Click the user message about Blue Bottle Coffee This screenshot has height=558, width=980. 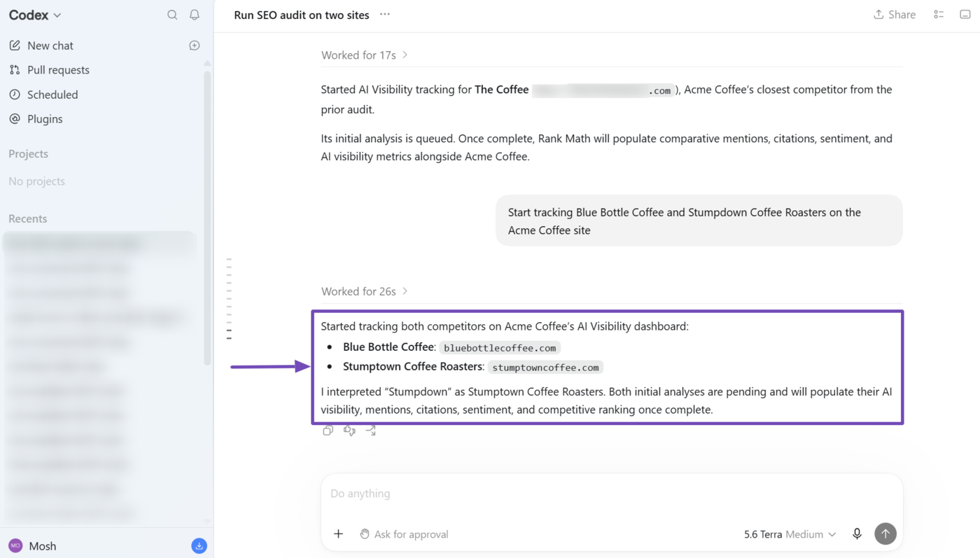click(x=699, y=221)
